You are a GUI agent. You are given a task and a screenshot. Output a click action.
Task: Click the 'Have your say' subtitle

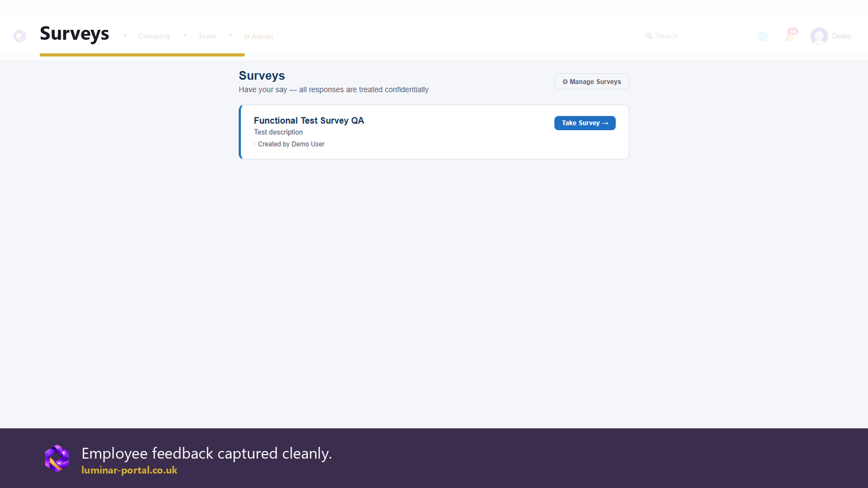(x=334, y=89)
